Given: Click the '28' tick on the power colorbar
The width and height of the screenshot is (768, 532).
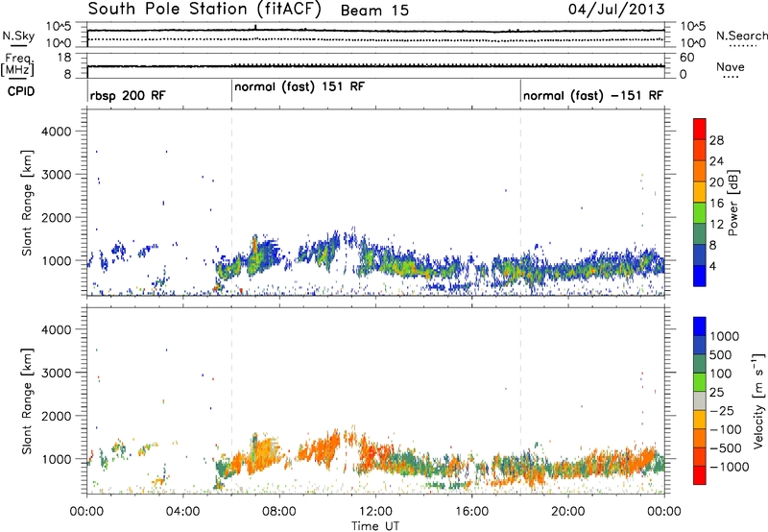Looking at the screenshot, I should pyautogui.click(x=716, y=140).
